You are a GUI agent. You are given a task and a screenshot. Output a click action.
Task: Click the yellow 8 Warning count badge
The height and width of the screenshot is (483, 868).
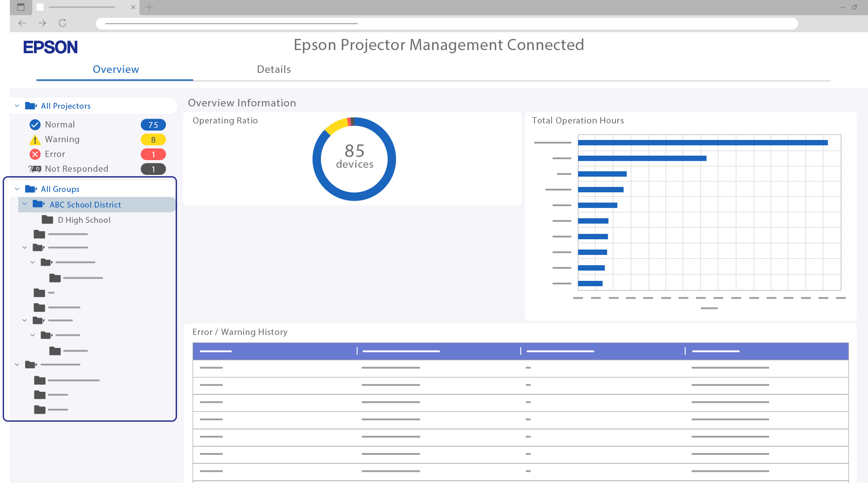[153, 140]
